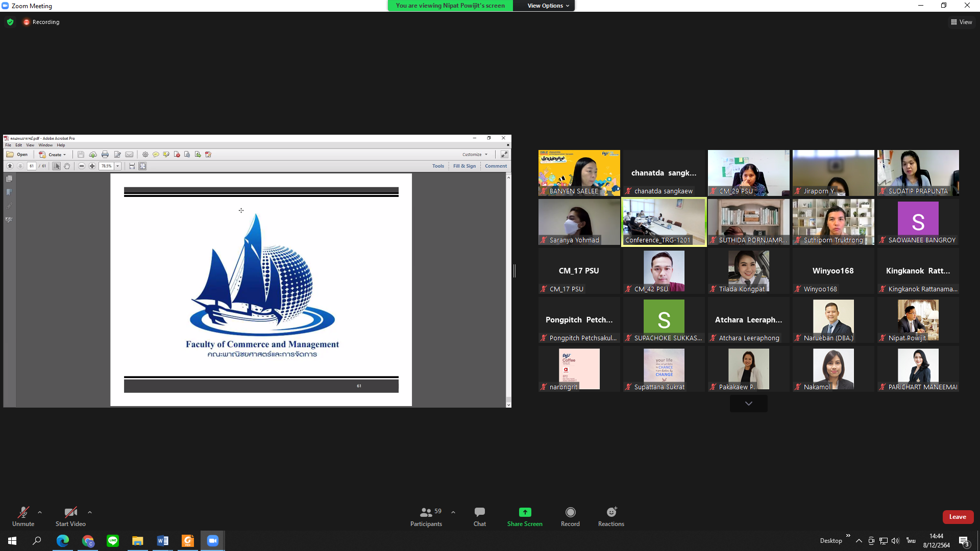Click Start Video camera button
The width and height of the screenshot is (980, 551).
[70, 516]
